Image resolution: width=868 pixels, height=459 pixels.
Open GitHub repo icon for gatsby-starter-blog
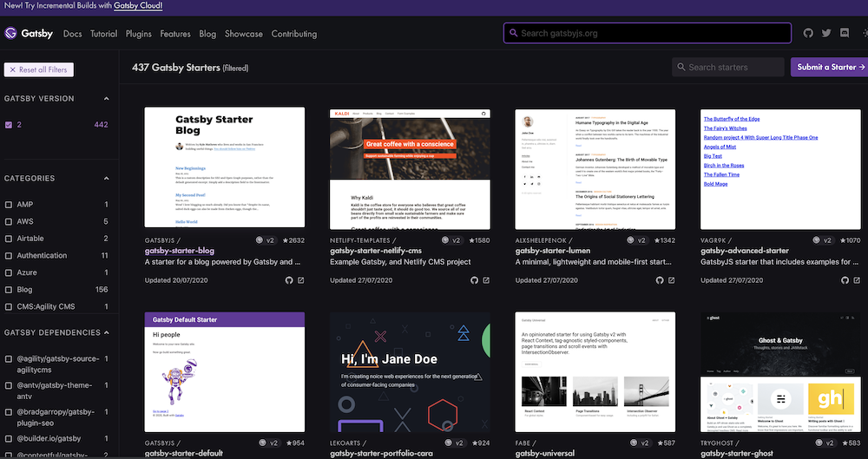289,280
